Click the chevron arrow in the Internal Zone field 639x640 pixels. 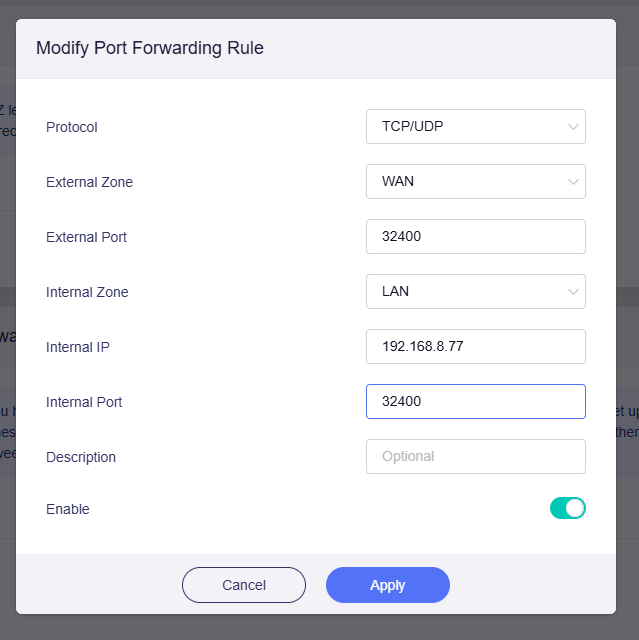573,292
